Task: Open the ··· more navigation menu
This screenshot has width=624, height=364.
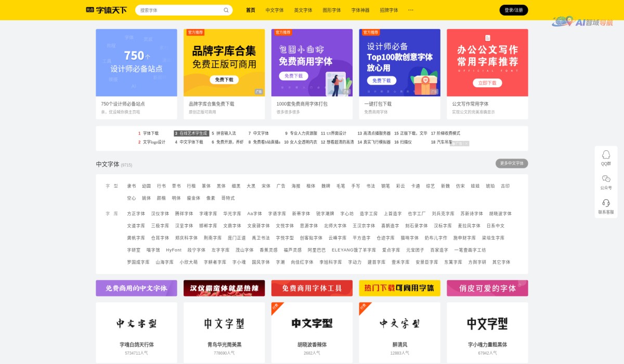Action: [410, 10]
